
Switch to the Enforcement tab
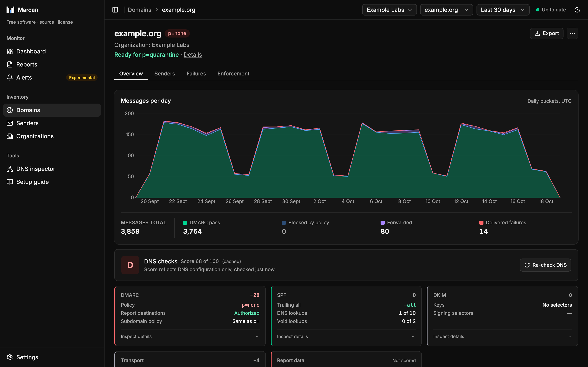[x=233, y=74]
